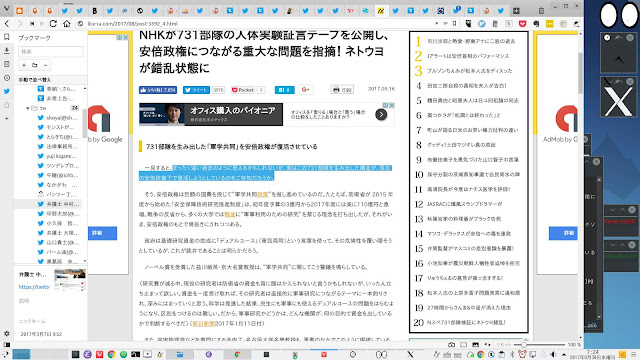Open the 政策 link in article
Viewport: 640px width, 360px height.
pyautogui.click(x=262, y=195)
